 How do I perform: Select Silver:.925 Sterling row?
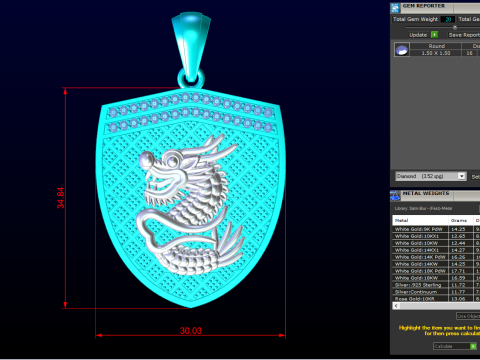(x=436, y=285)
